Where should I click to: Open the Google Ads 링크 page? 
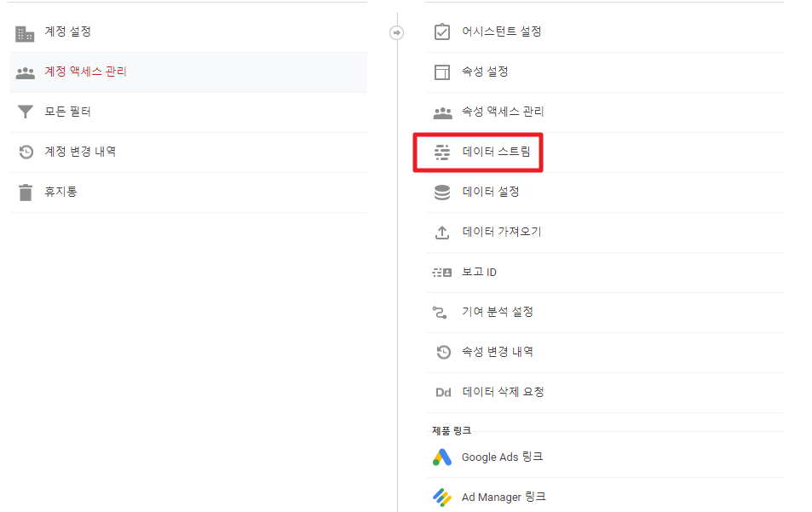[503, 456]
